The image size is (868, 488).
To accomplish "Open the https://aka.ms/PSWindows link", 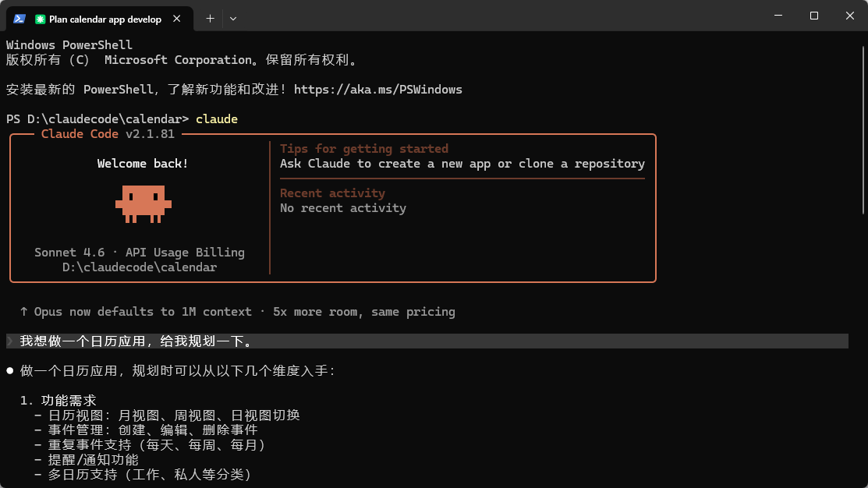I will click(x=377, y=90).
